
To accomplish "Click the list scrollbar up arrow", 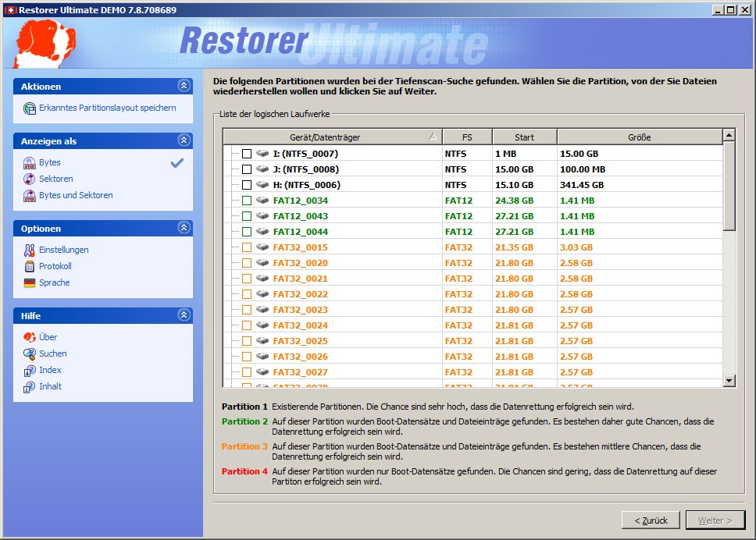I will point(729,135).
